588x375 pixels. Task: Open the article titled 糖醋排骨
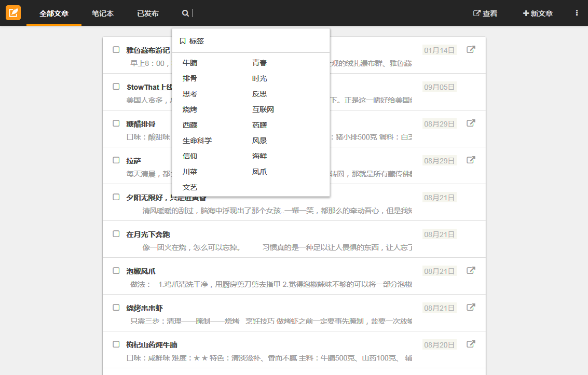(x=141, y=123)
